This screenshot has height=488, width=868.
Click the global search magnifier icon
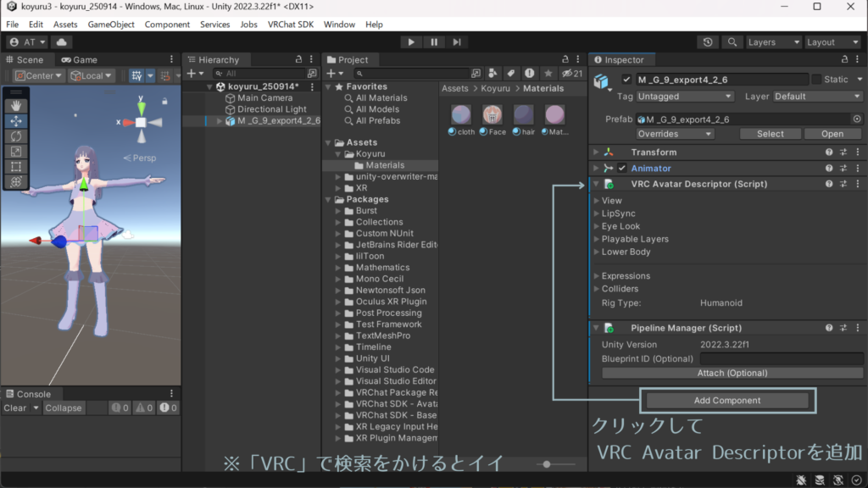tap(732, 42)
